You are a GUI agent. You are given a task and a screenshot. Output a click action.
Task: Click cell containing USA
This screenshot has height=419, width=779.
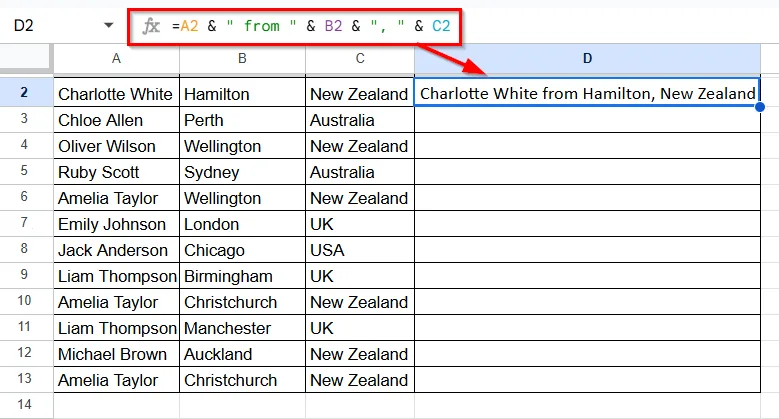360,250
